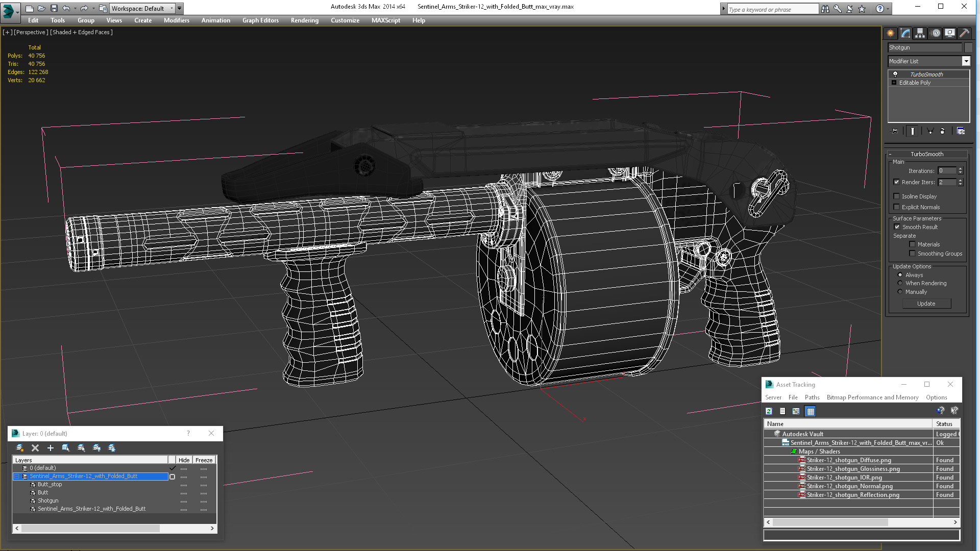Screen dimensions: 980x551
Task: Open Quick Access toolbar customize arrow
Action: pyautogui.click(x=180, y=8)
